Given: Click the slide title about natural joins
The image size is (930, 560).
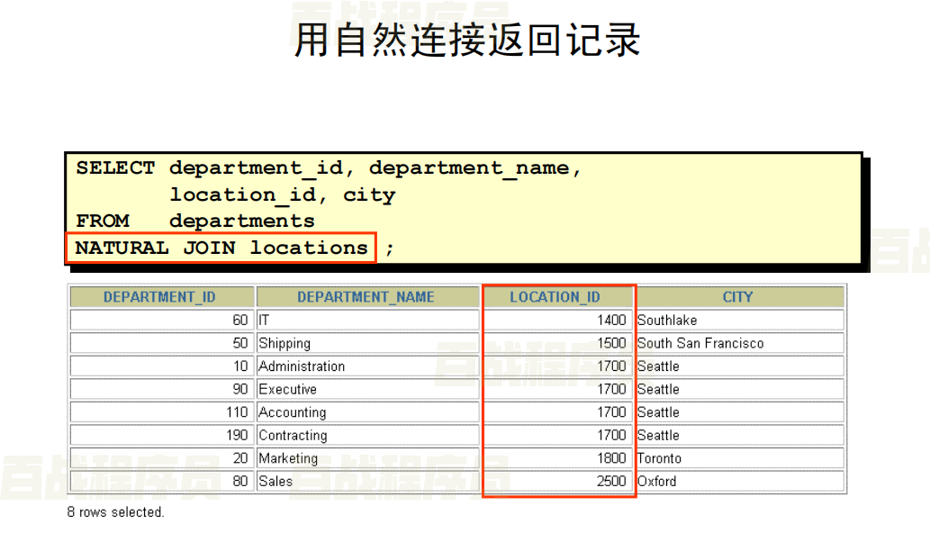Looking at the screenshot, I should coord(465,41).
